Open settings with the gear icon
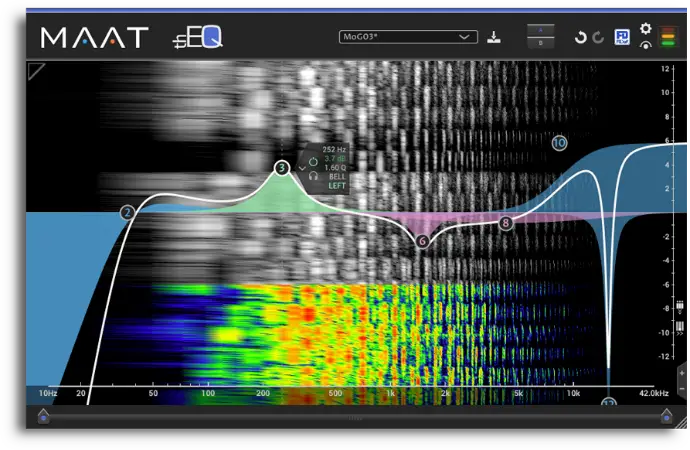 [645, 29]
